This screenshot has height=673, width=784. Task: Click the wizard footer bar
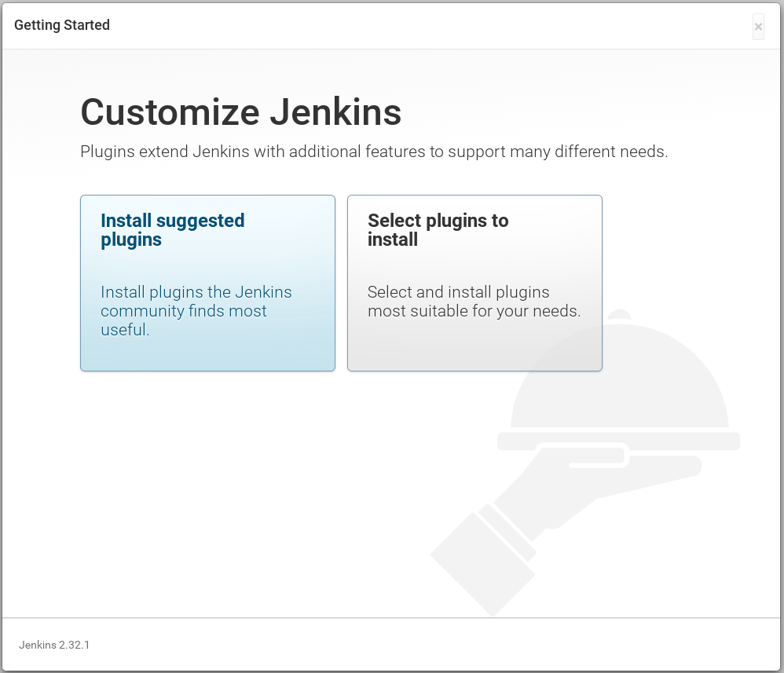pos(392,644)
